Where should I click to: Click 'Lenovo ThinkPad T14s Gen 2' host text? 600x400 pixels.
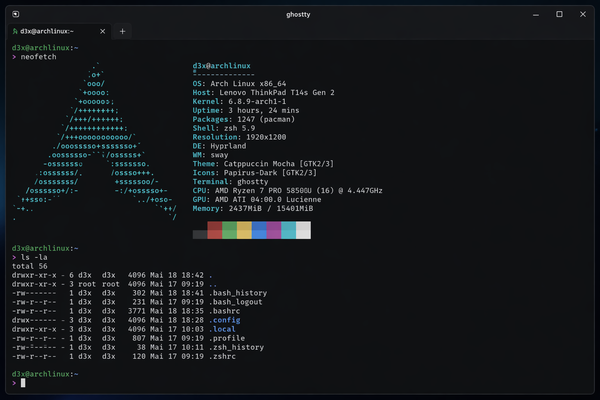point(277,93)
